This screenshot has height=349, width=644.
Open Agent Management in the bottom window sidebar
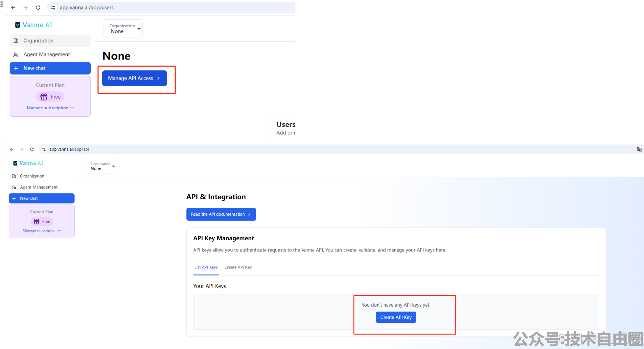click(x=42, y=187)
